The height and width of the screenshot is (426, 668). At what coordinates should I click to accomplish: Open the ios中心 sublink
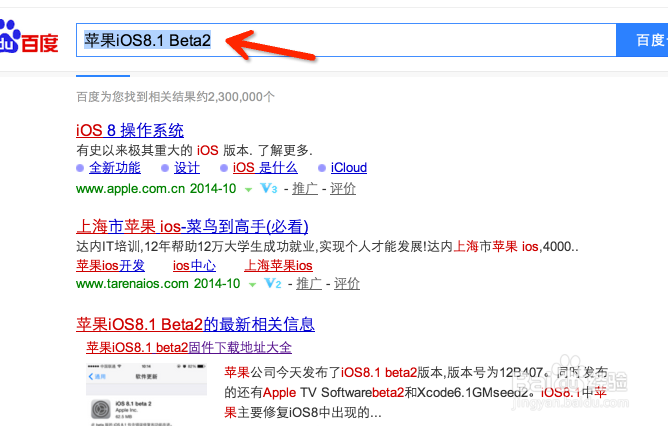tap(194, 265)
